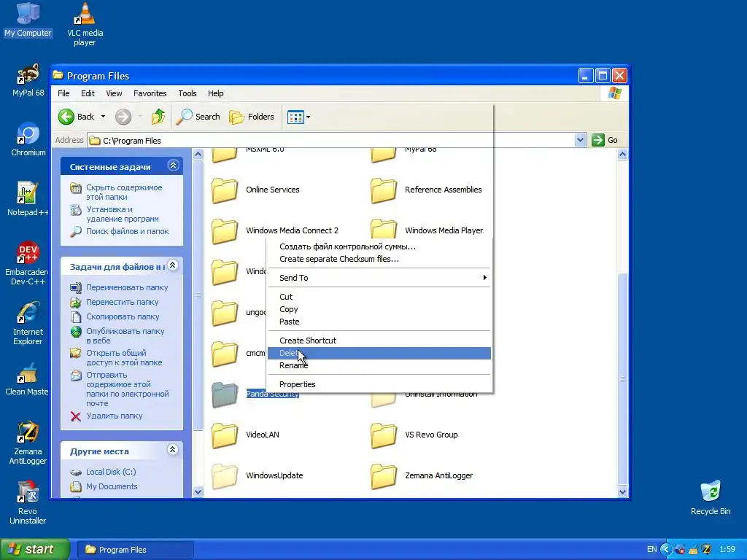The width and height of the screenshot is (747, 560).
Task: Select Copy from context menu
Action: [379, 309]
